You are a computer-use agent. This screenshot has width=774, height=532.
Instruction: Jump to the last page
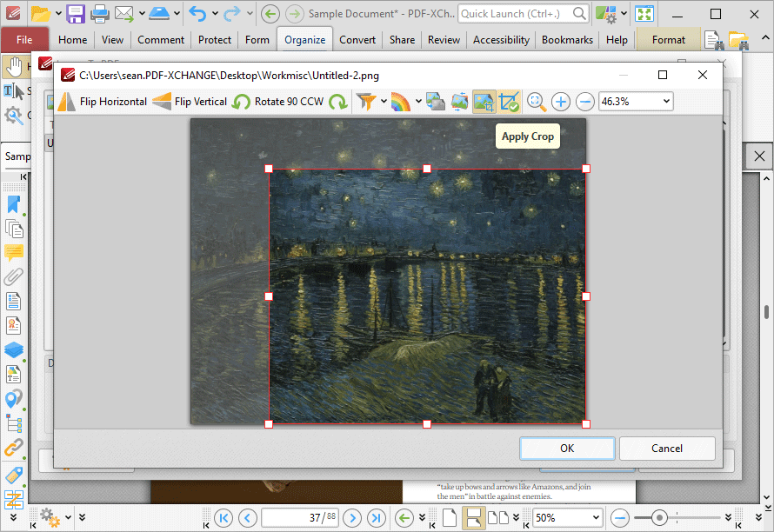377,518
